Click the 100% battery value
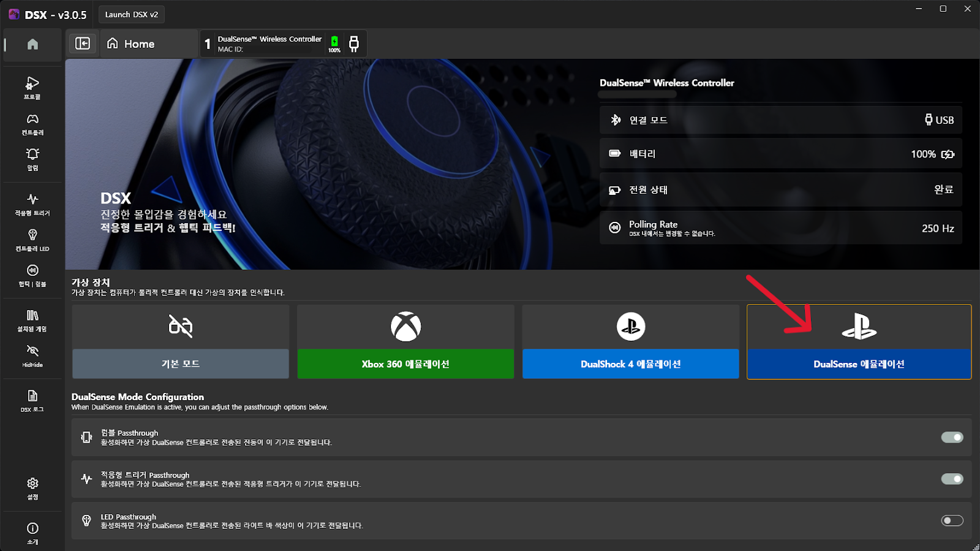Image resolution: width=980 pixels, height=551 pixels. tap(923, 154)
